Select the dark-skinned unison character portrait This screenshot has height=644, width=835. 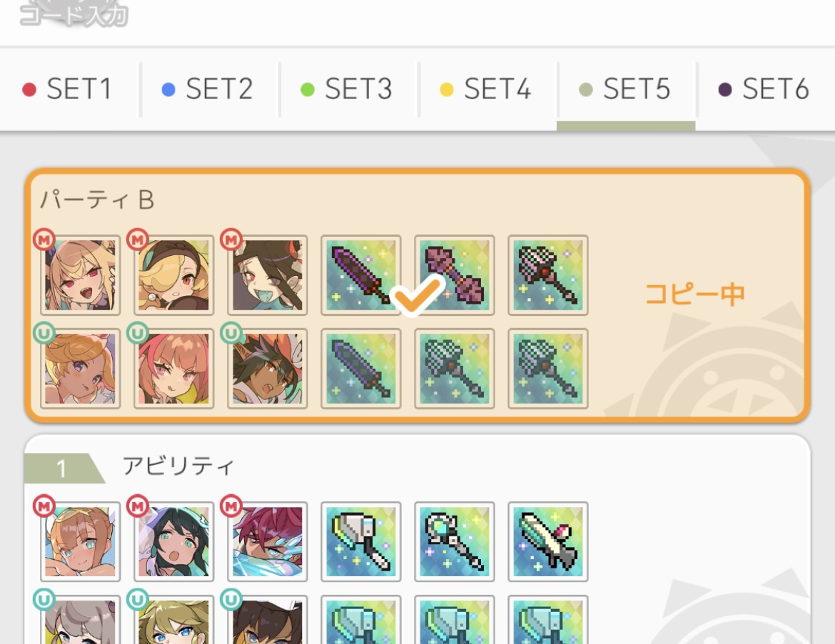tap(268, 368)
